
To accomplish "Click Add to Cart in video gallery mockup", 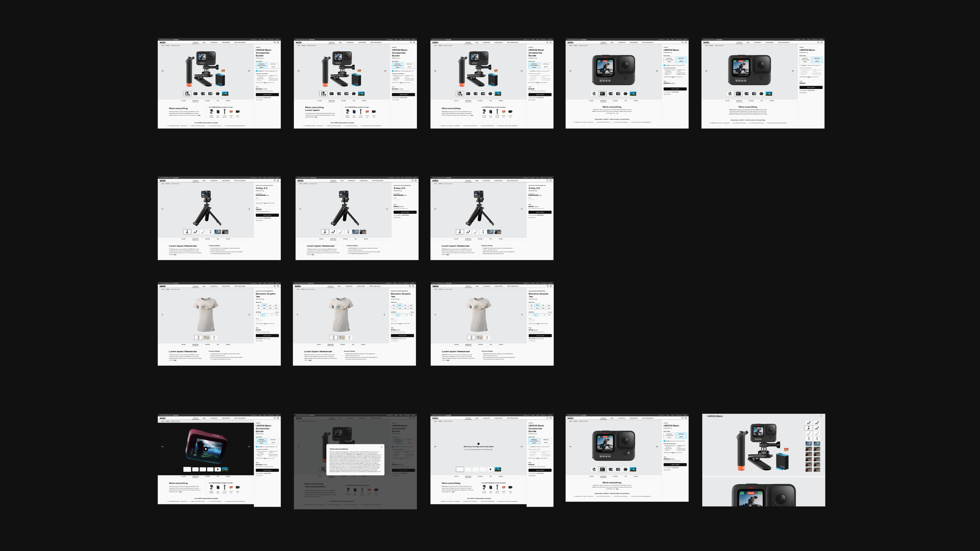I will click(267, 470).
